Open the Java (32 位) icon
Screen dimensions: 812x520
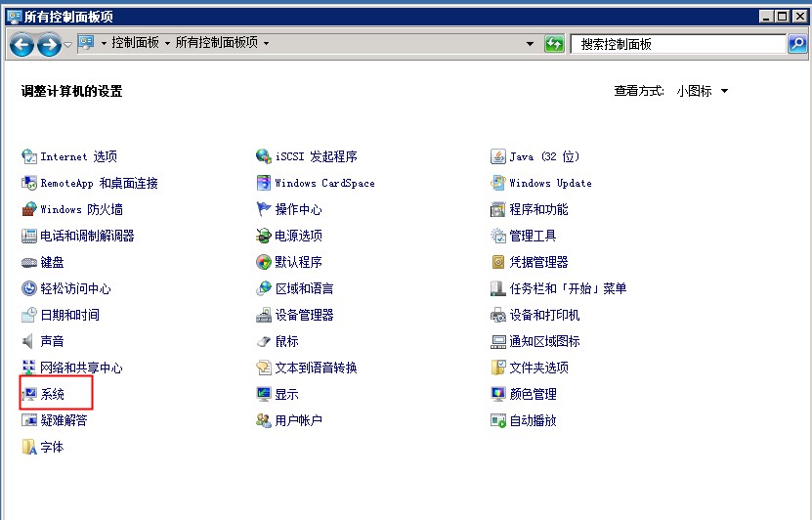(544, 156)
